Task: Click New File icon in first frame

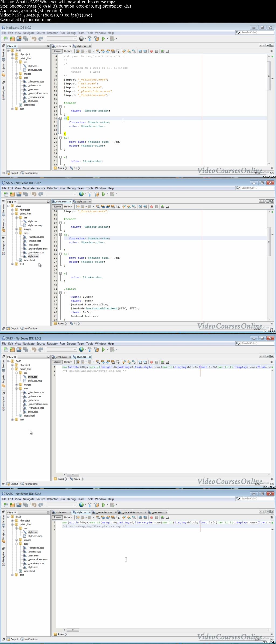Action: [6, 39]
